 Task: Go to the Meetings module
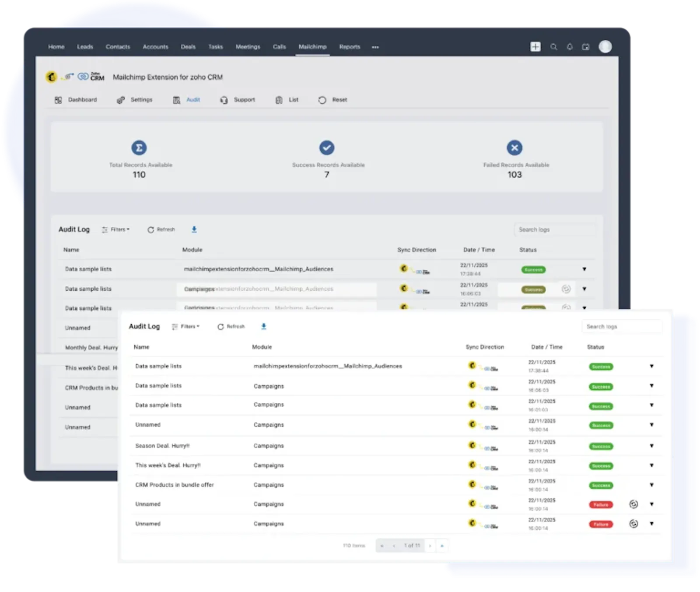[x=248, y=47]
